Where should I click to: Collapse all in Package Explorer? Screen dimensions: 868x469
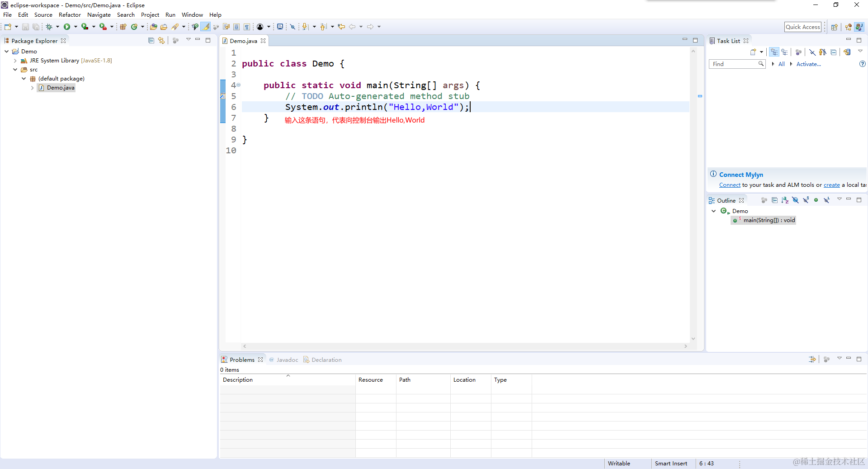(151, 41)
